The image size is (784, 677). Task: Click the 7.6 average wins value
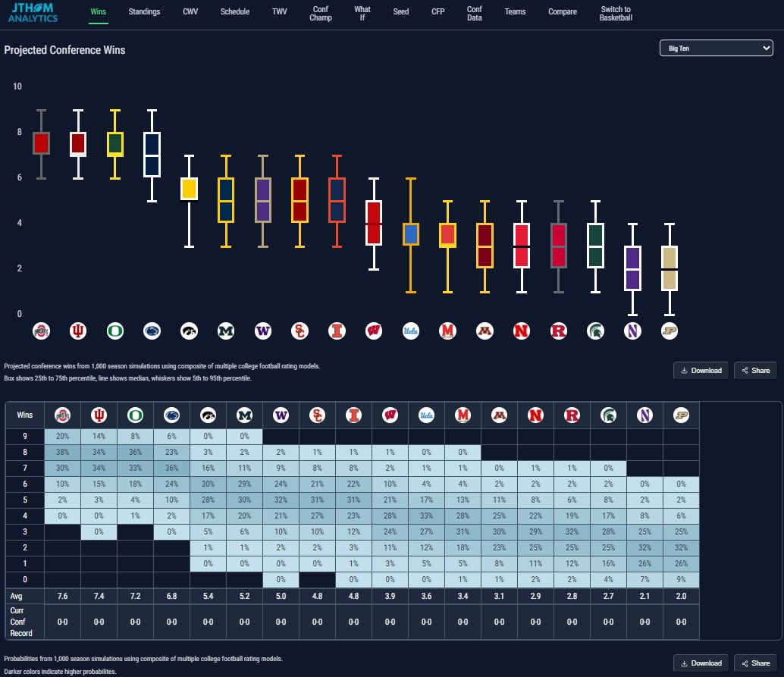click(62, 596)
